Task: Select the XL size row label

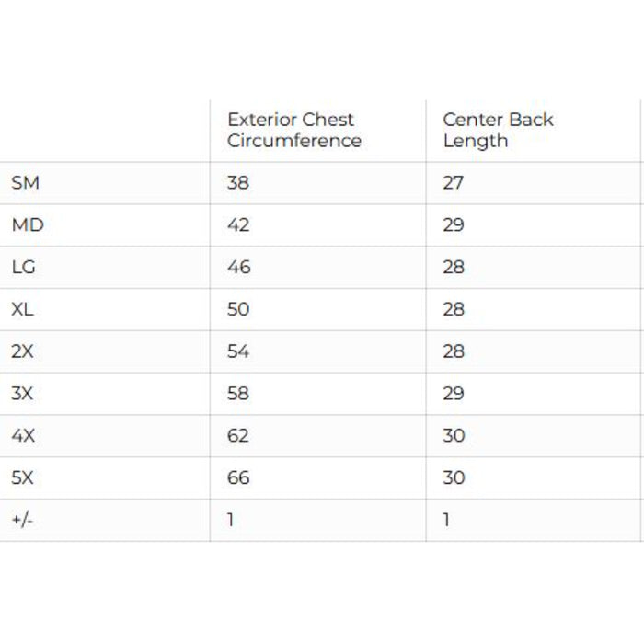Action: (23, 310)
